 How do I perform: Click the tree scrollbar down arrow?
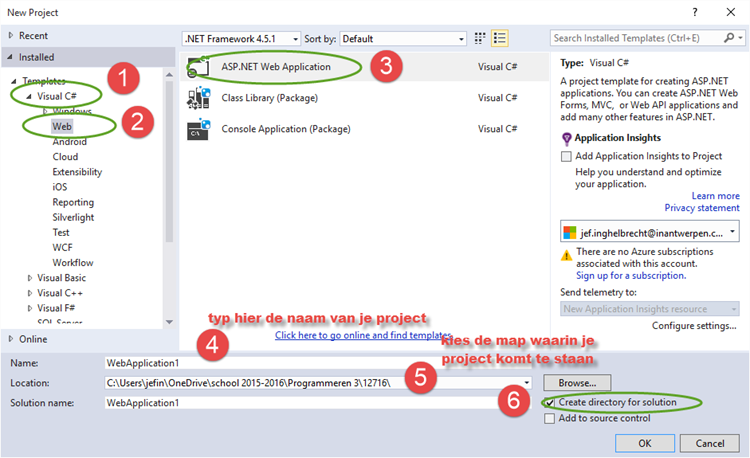pyautogui.click(x=169, y=322)
